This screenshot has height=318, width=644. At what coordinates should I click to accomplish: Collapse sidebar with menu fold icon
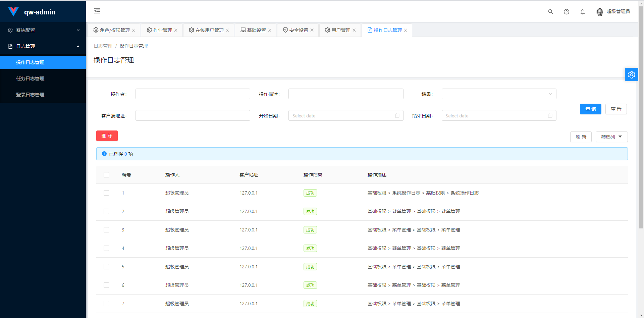[97, 11]
